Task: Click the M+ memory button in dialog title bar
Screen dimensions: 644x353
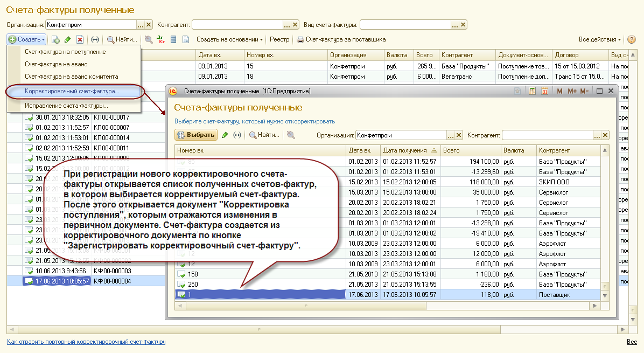Action: [x=572, y=92]
